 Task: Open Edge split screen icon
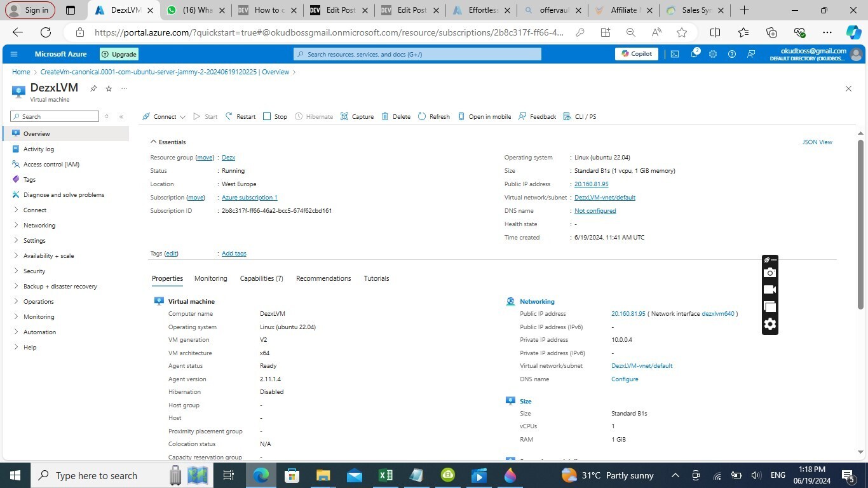[715, 32]
